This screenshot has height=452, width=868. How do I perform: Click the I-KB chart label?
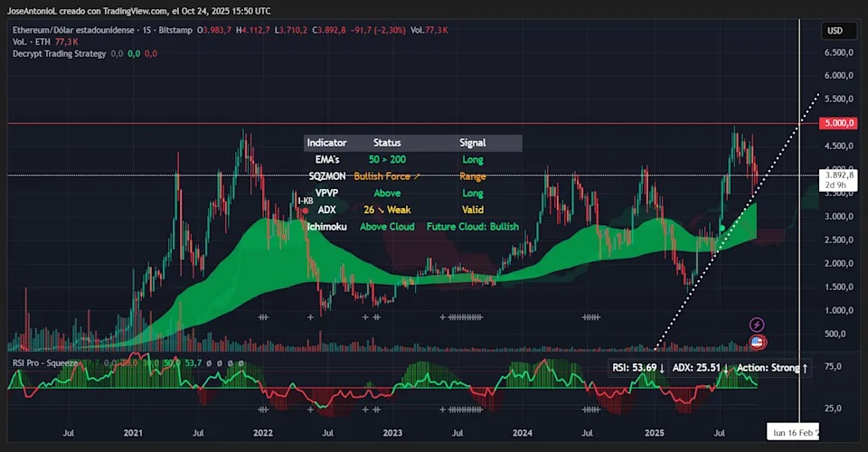pyautogui.click(x=305, y=201)
